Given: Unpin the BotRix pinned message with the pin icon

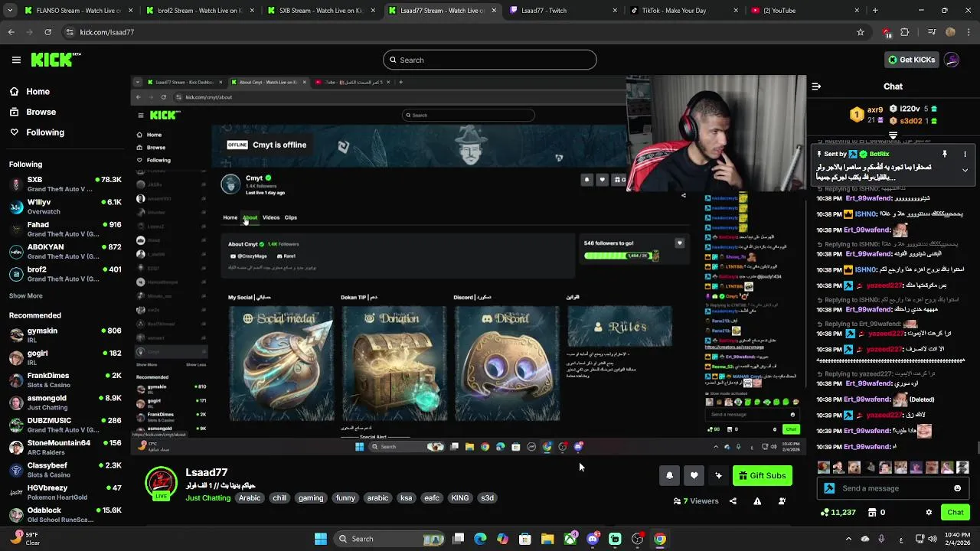Looking at the screenshot, I should tap(945, 154).
